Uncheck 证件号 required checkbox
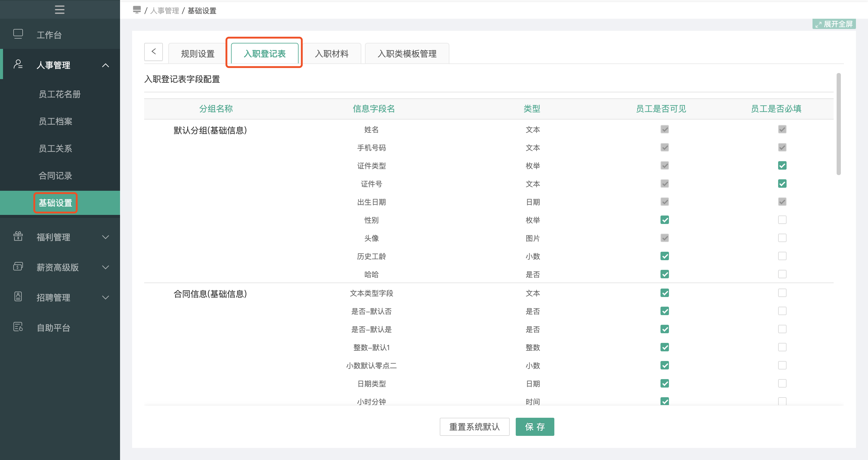This screenshot has width=868, height=460. point(782,184)
